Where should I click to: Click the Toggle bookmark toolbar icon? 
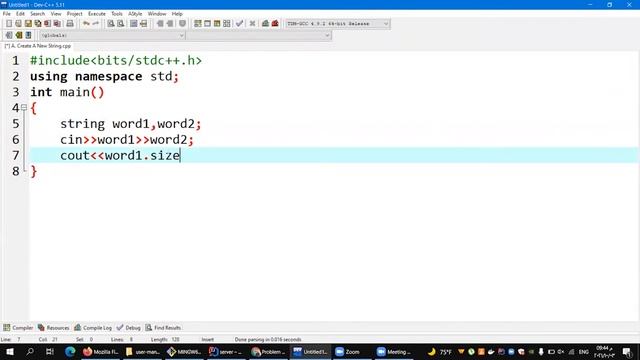tap(182, 24)
